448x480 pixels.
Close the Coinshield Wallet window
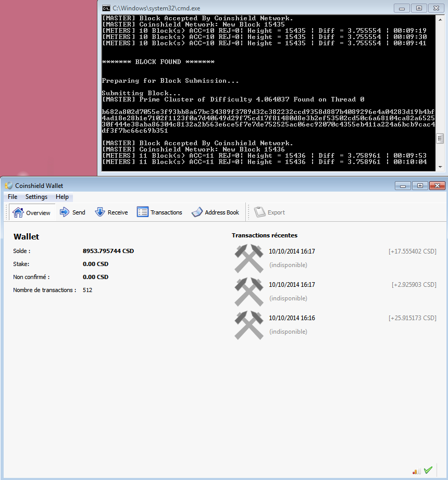[437, 185]
